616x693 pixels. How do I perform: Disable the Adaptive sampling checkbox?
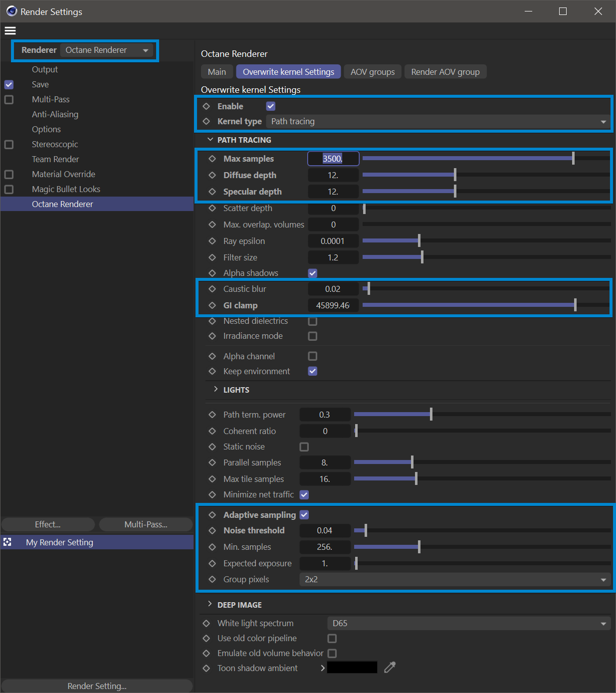pos(304,515)
